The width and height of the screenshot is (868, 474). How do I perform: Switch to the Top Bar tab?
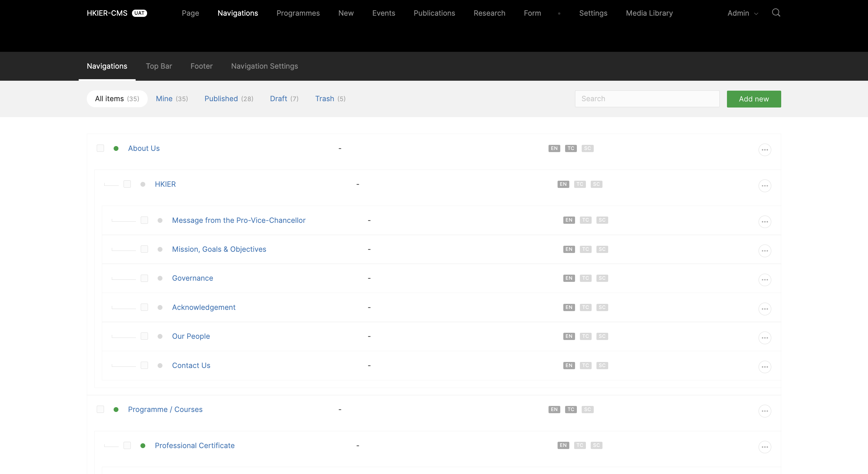point(159,66)
